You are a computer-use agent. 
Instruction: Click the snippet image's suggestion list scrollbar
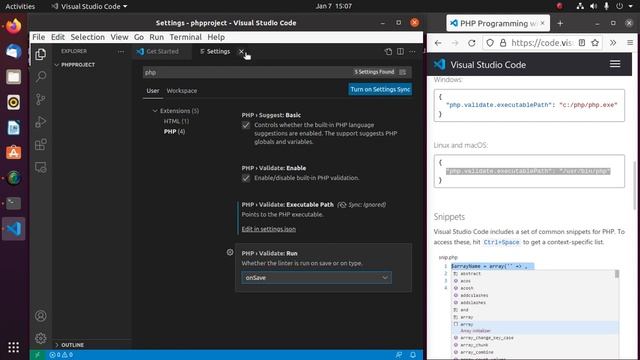(617, 274)
